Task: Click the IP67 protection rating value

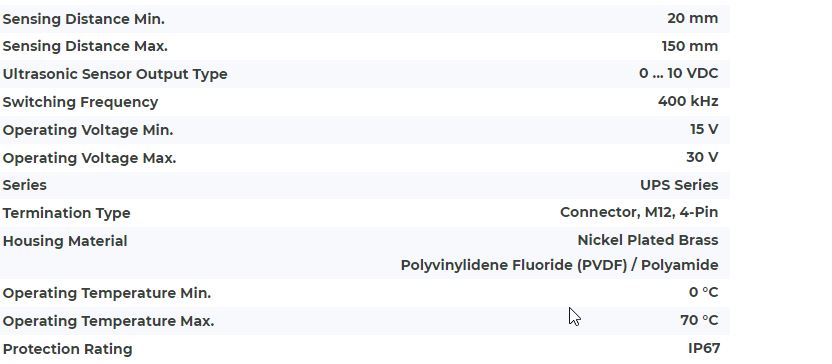Action: 704,349
